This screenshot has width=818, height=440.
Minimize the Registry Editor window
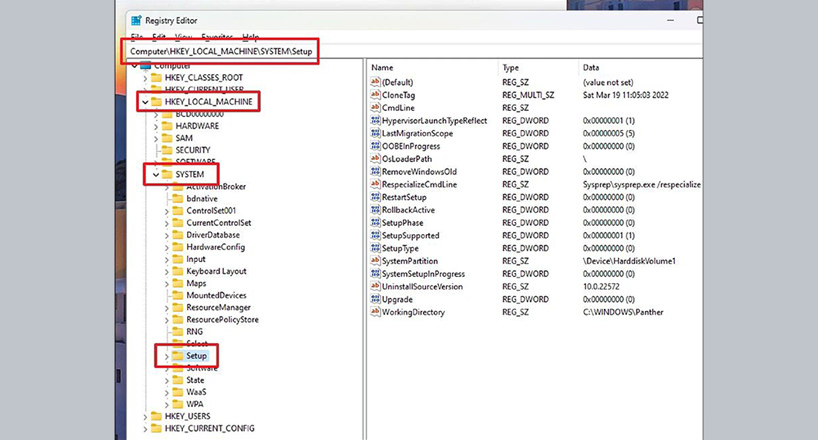[670, 20]
